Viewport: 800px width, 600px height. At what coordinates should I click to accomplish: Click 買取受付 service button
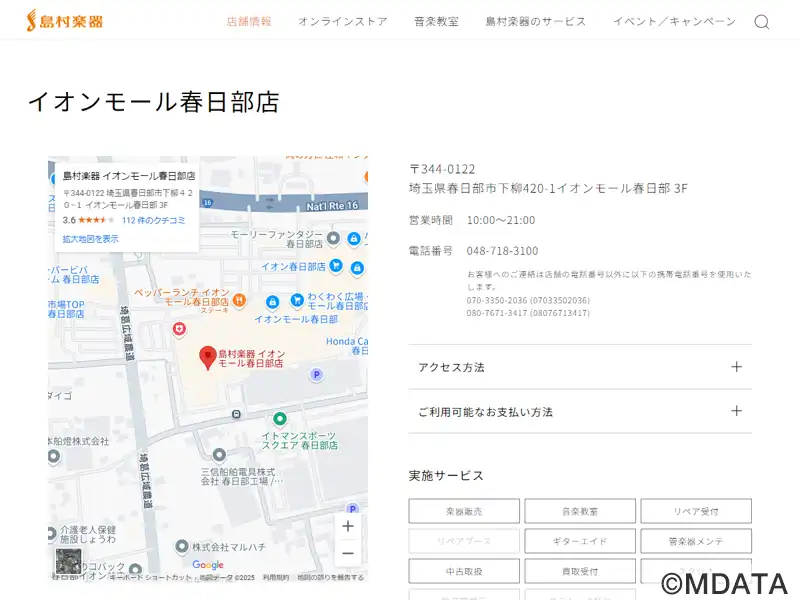click(580, 571)
